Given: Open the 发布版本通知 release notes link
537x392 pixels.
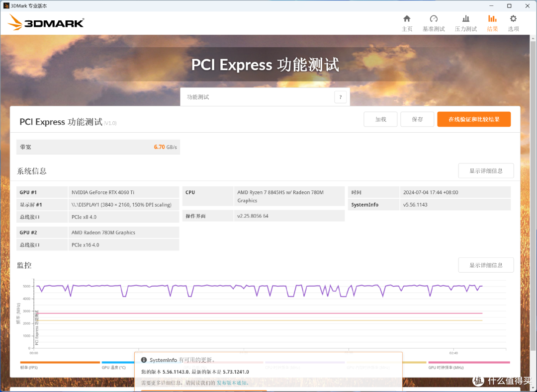Looking at the screenshot, I should coord(232,383).
